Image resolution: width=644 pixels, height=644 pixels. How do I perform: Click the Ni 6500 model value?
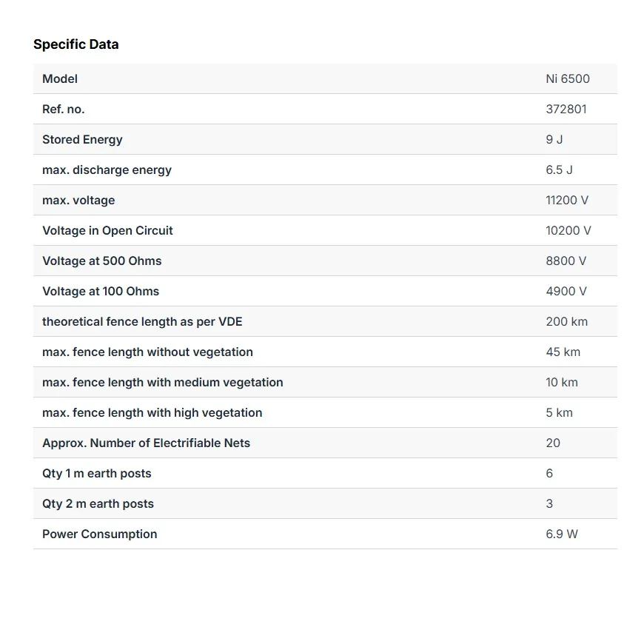(x=568, y=78)
